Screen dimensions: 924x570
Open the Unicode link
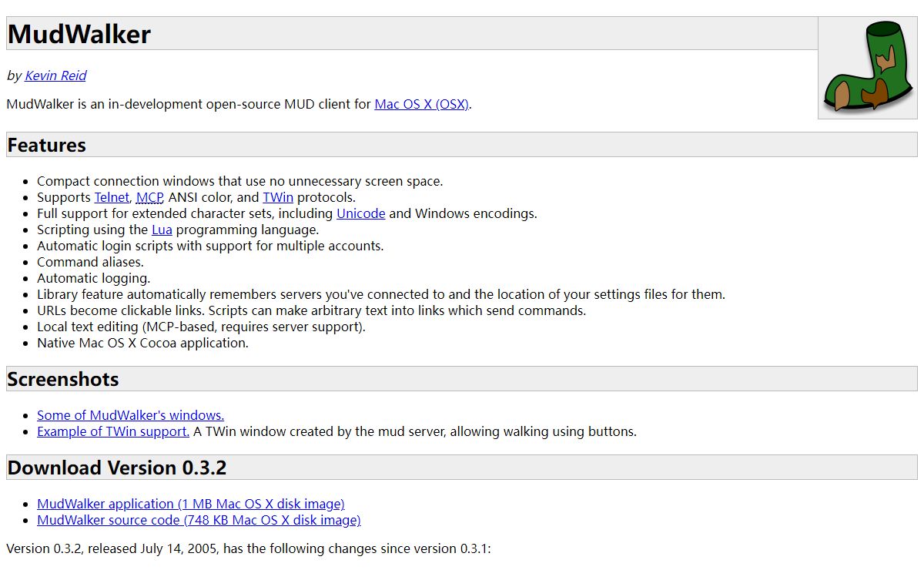click(360, 213)
